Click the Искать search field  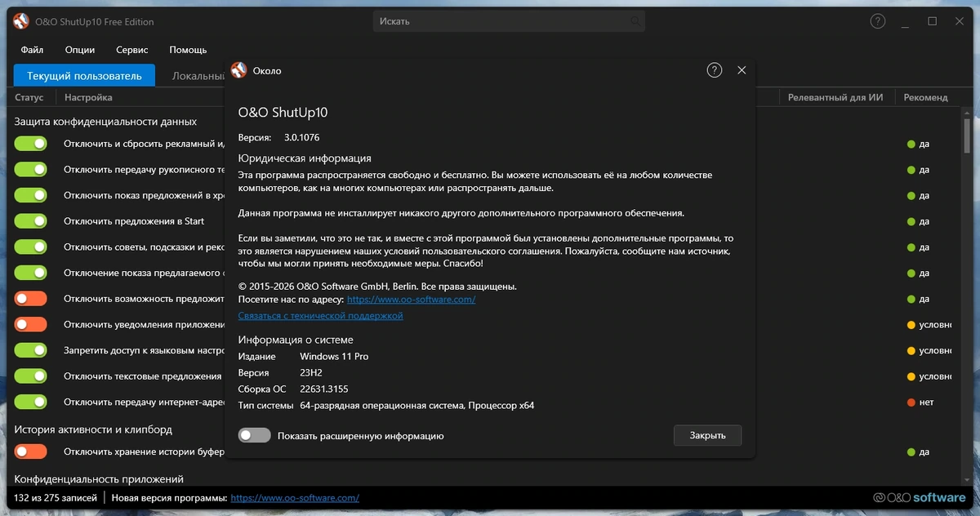tap(509, 21)
